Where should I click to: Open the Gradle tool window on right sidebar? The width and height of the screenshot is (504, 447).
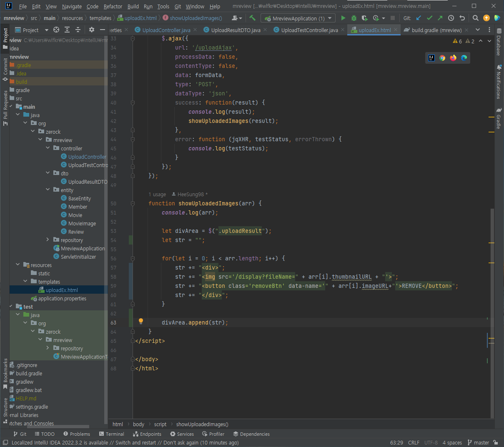[499, 118]
